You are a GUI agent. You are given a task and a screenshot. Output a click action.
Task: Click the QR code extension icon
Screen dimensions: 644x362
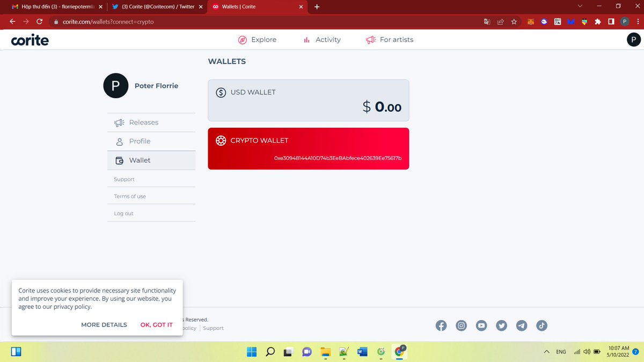tap(558, 22)
